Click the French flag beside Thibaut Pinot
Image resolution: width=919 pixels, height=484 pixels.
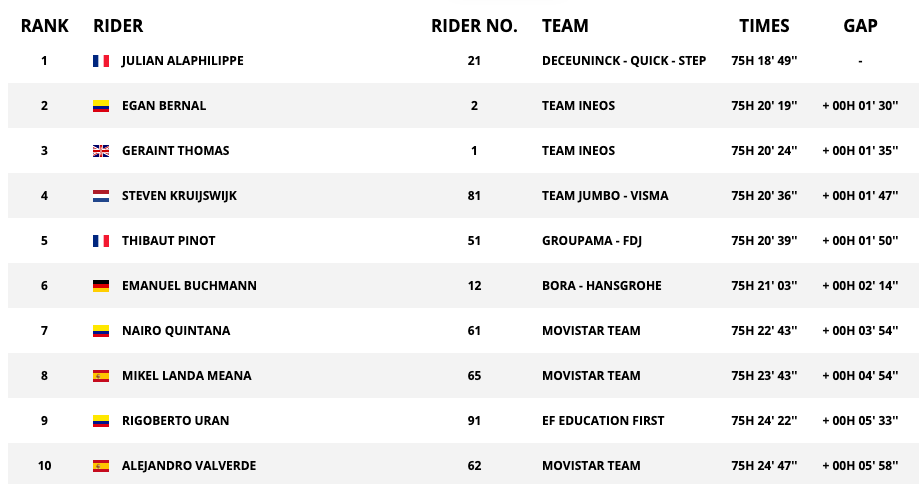pos(101,241)
